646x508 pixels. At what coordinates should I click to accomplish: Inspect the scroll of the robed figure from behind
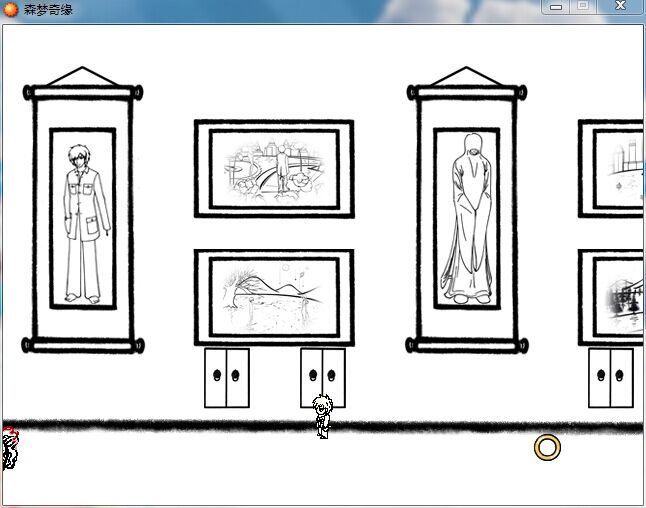[466, 210]
